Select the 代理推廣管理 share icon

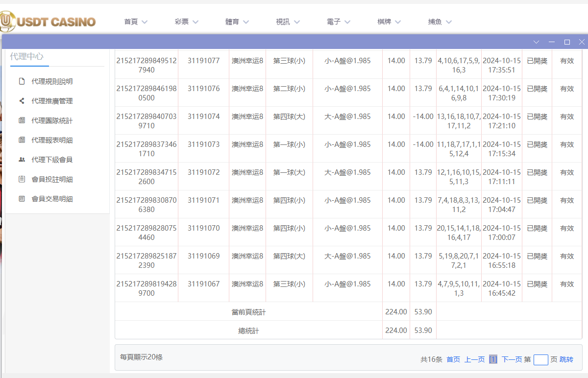[21, 101]
